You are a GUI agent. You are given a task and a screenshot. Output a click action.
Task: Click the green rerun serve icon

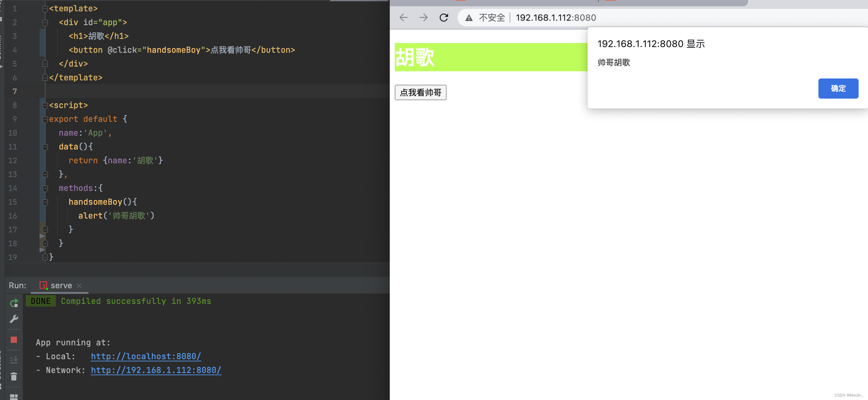(x=14, y=303)
